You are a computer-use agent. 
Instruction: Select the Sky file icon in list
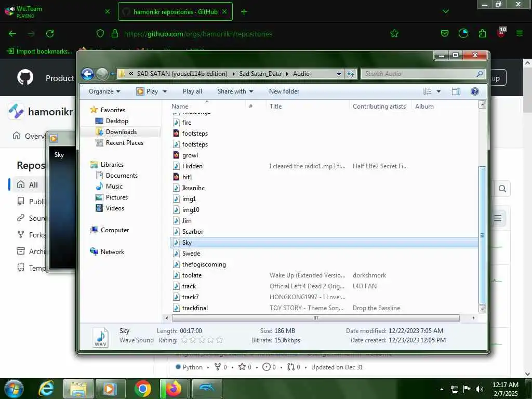point(176,242)
